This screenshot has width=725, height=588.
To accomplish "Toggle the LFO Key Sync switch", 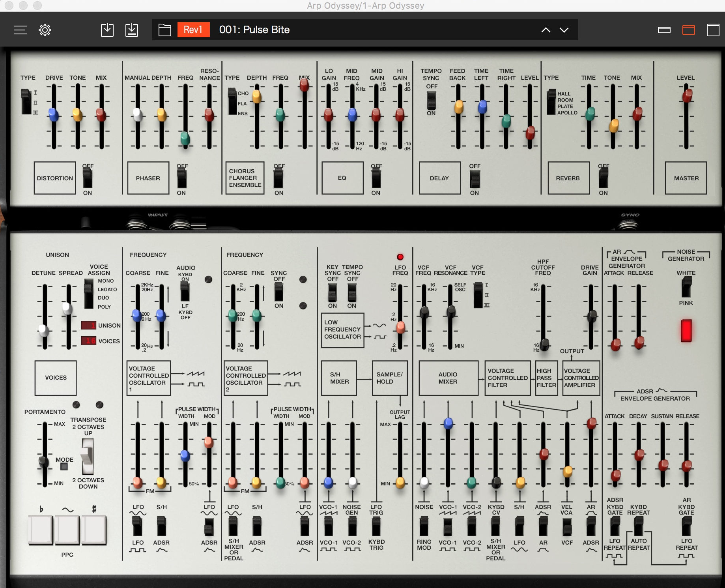I will click(333, 292).
